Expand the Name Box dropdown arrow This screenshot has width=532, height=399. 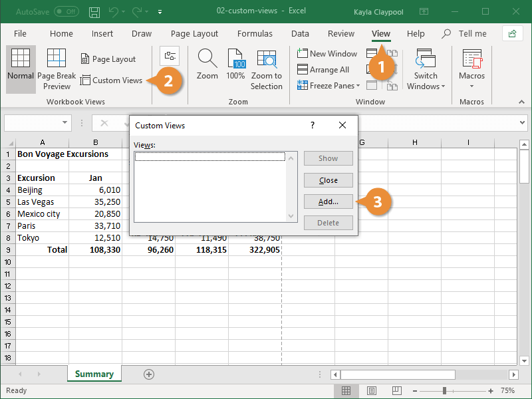click(x=65, y=123)
